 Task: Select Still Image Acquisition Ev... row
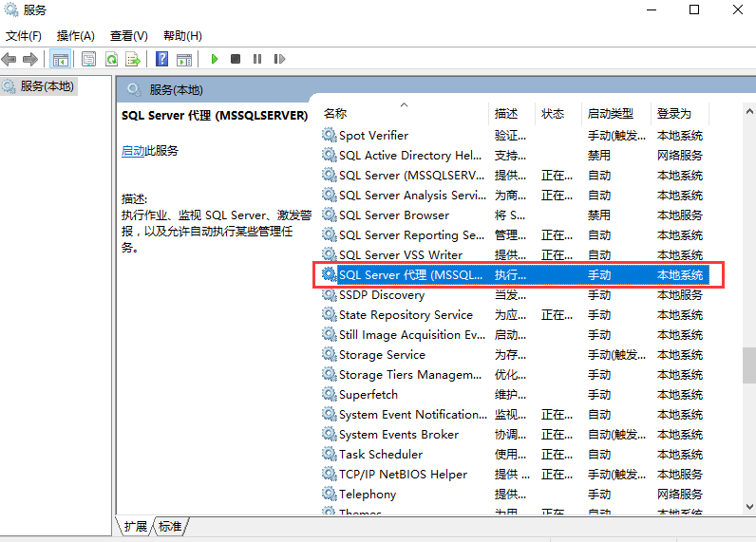[x=516, y=334]
